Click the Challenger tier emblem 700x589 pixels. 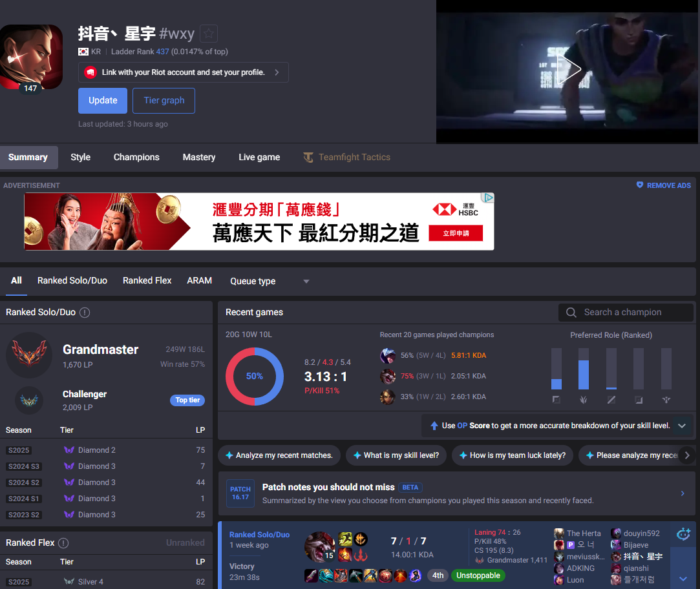point(29,400)
